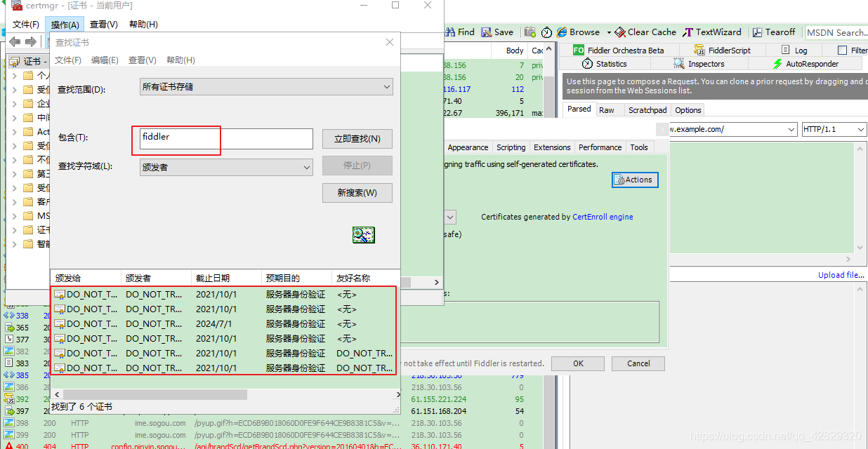Click the green arrow icon of session 365
Viewport: 868px width, 449px height.
pos(9,328)
